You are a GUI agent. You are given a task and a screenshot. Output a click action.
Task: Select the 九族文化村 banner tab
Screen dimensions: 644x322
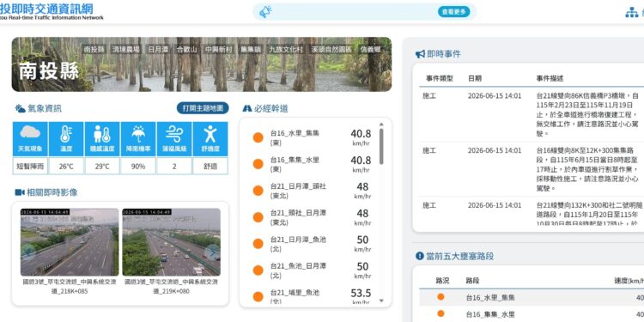point(286,49)
